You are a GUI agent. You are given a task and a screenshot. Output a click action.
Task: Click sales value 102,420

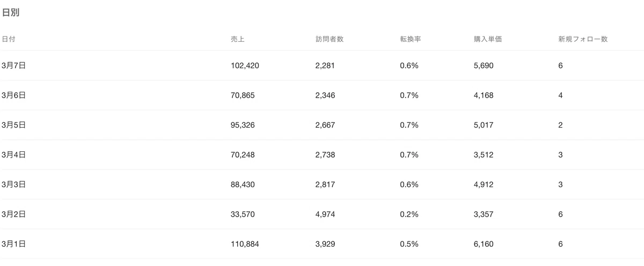click(x=245, y=65)
